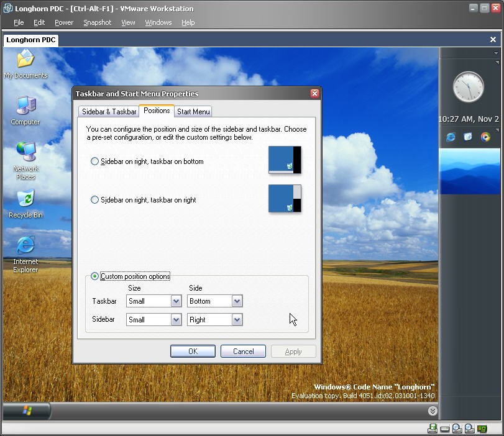Select 'Sidebar on right, taskbar on bottom'
This screenshot has height=436, width=504.
pos(95,161)
